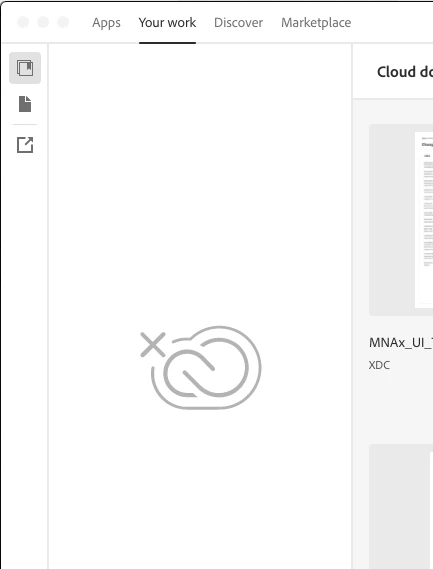The height and width of the screenshot is (569, 433).
Task: Select the Your work tab
Action: [x=167, y=22]
